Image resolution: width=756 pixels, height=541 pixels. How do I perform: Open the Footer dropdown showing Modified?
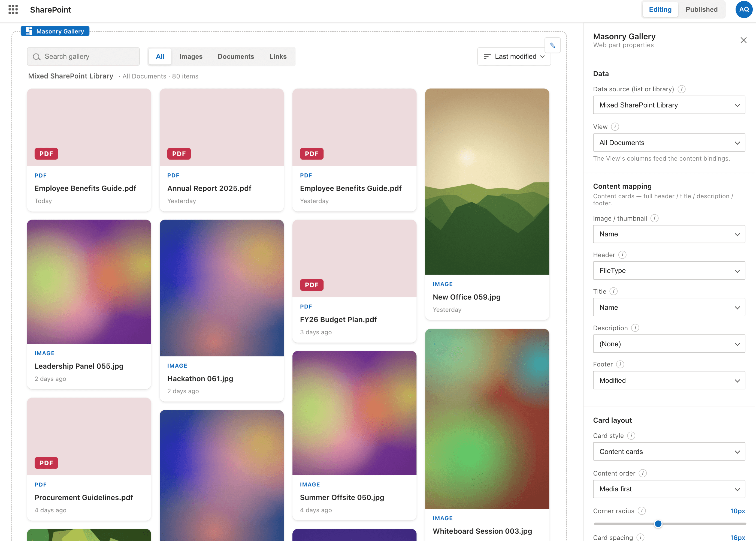(669, 380)
